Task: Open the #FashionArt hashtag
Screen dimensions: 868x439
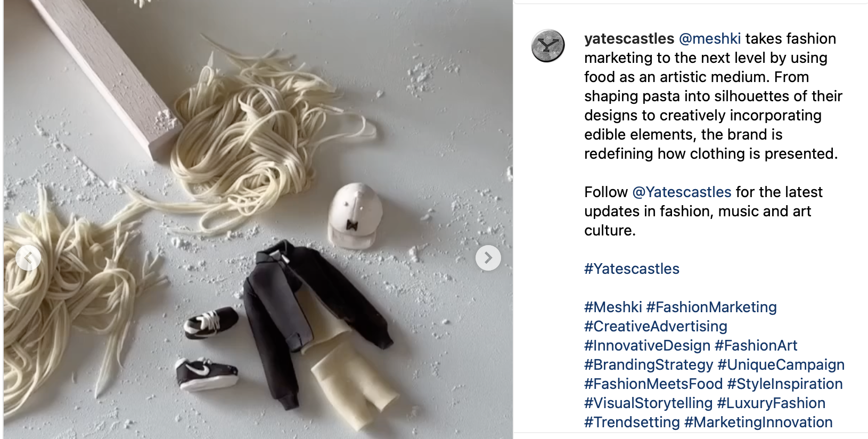Action: pos(756,345)
